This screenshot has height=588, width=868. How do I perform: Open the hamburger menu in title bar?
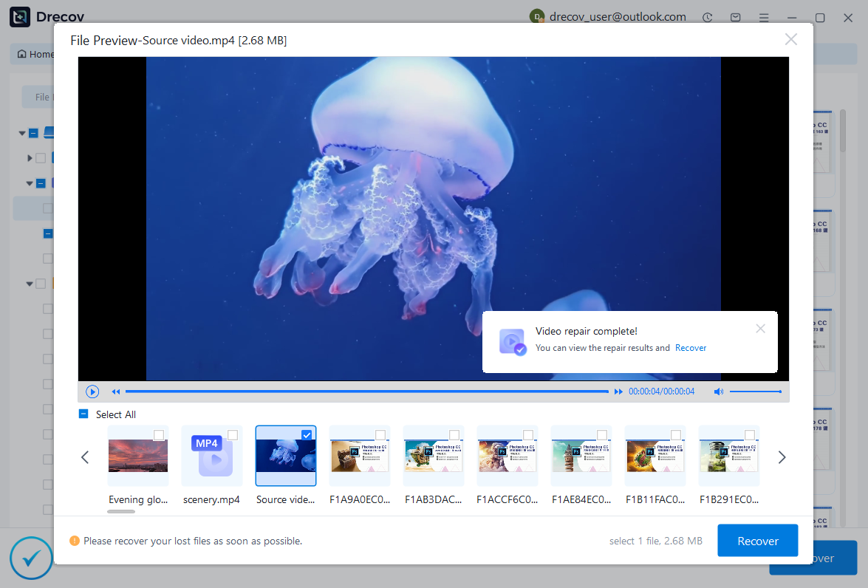tap(763, 17)
